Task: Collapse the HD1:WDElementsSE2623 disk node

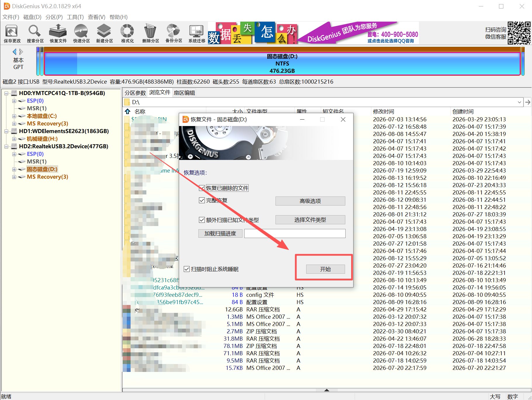Action: click(6, 131)
